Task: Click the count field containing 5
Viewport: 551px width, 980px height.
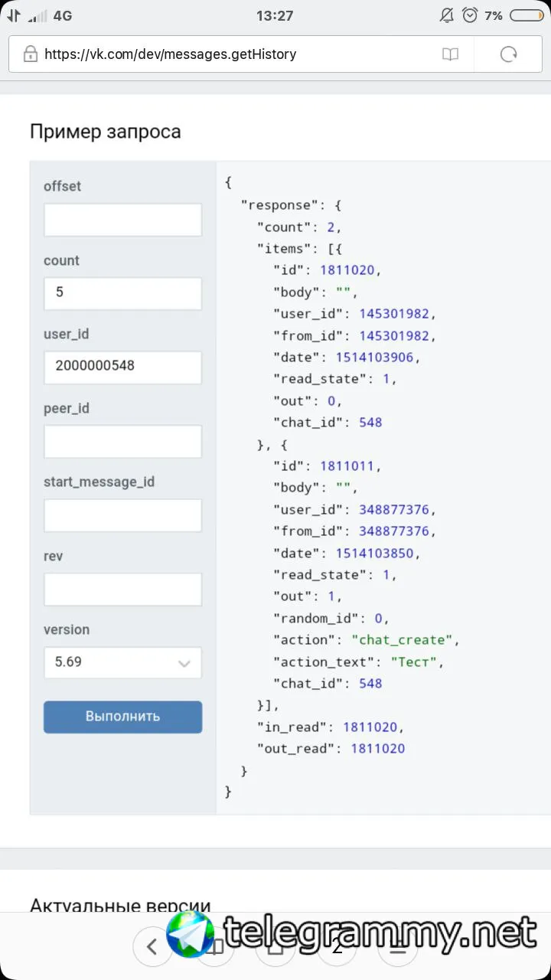Action: tap(122, 293)
